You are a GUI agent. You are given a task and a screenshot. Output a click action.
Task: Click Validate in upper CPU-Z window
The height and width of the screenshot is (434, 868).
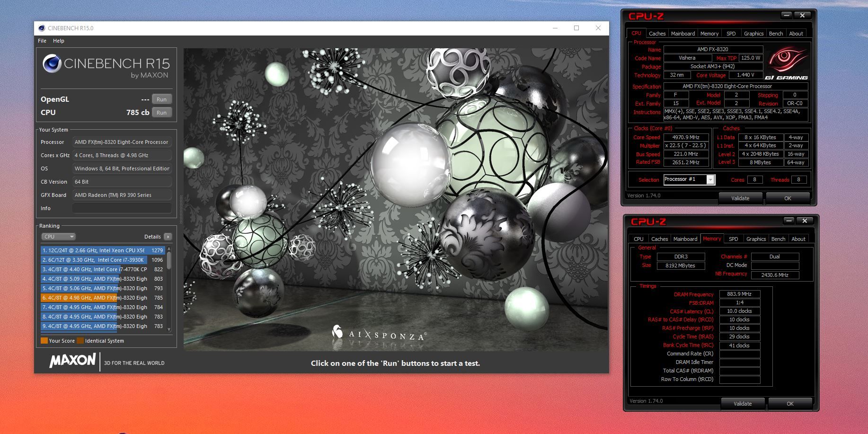click(x=740, y=198)
